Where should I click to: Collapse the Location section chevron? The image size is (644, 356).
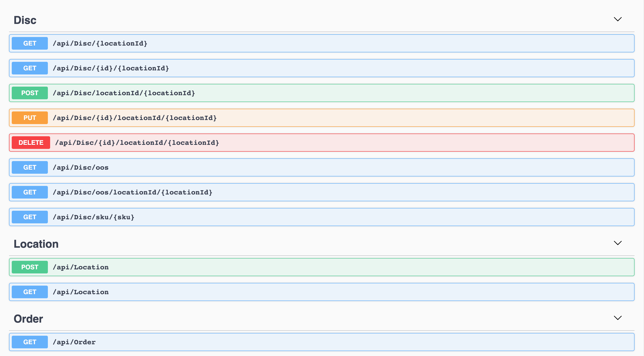[618, 243]
